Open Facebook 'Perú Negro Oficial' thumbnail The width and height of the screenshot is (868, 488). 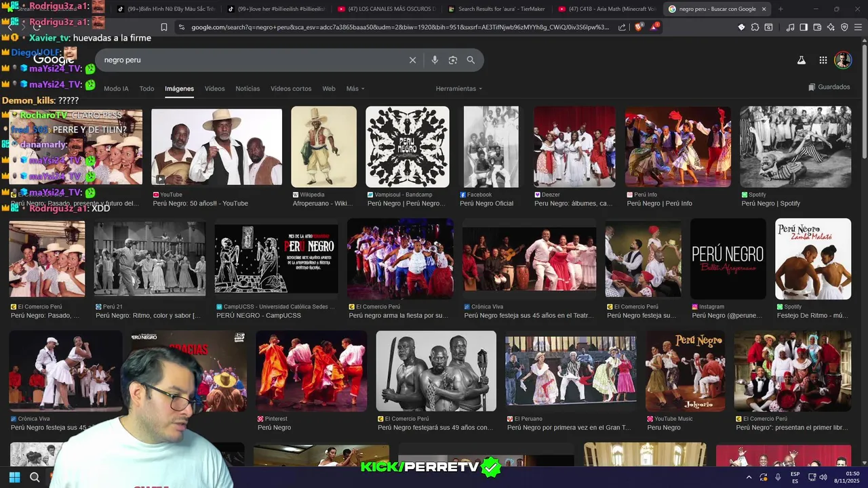pyautogui.click(x=491, y=146)
